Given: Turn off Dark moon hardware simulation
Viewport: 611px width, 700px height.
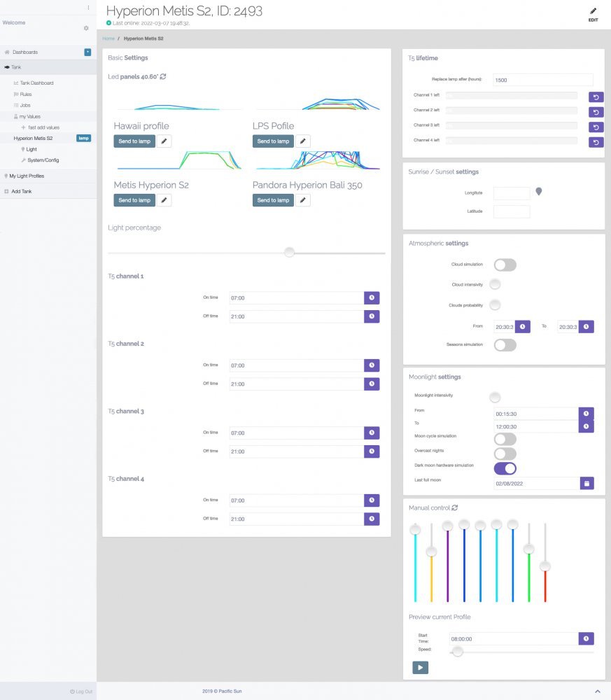Looking at the screenshot, I should coord(505,468).
